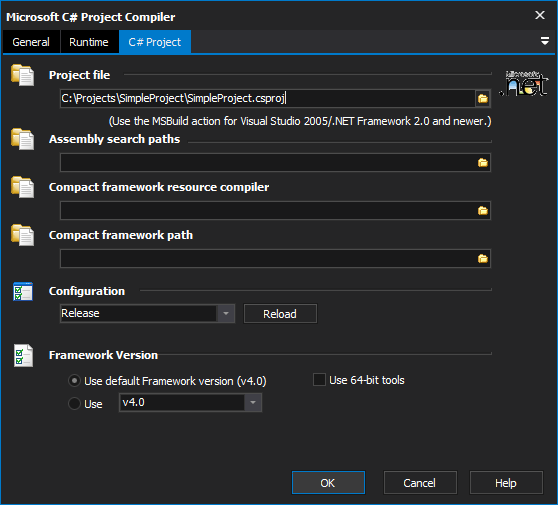This screenshot has height=505, width=558.
Task: Close the Project Compiler dialog
Action: (540, 15)
